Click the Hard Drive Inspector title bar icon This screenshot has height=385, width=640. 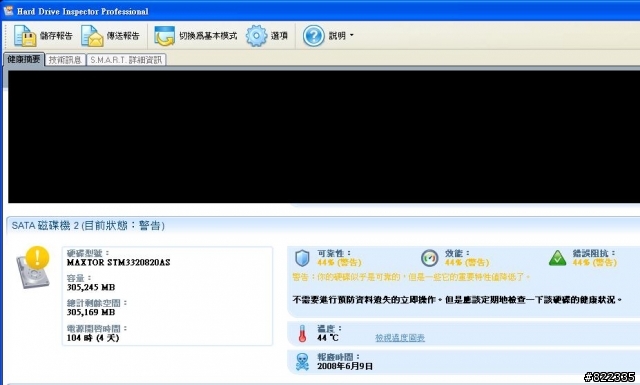click(8, 11)
